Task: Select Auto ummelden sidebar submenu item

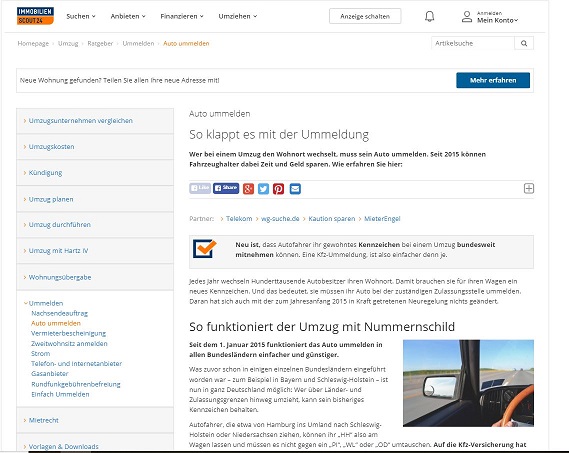Action: pyautogui.click(x=56, y=323)
